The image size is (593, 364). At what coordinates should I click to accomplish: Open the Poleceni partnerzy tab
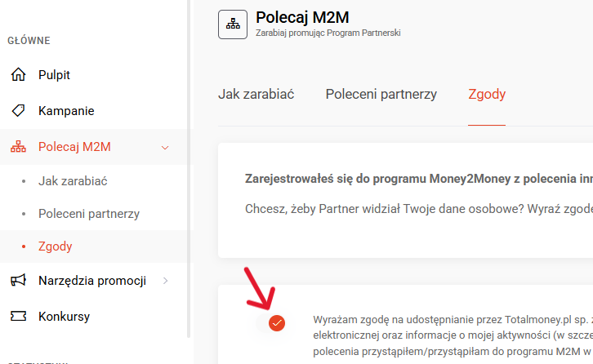point(381,94)
